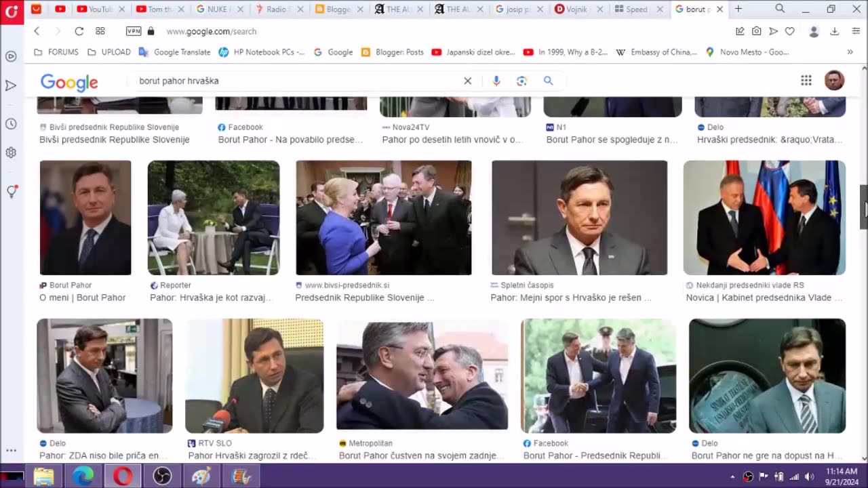
Task: Click the page vertical scrollbar thumb
Action: point(864,207)
